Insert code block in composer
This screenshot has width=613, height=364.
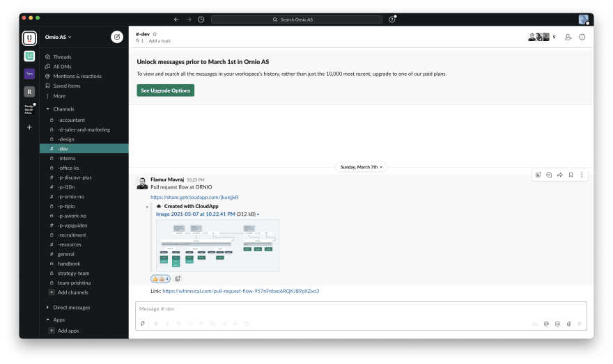point(247,324)
